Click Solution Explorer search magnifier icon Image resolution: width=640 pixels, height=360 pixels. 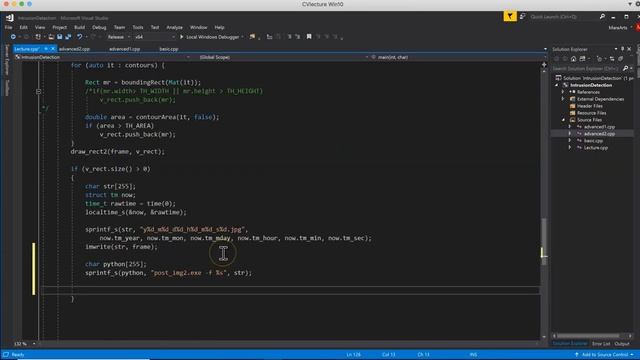point(625,69)
